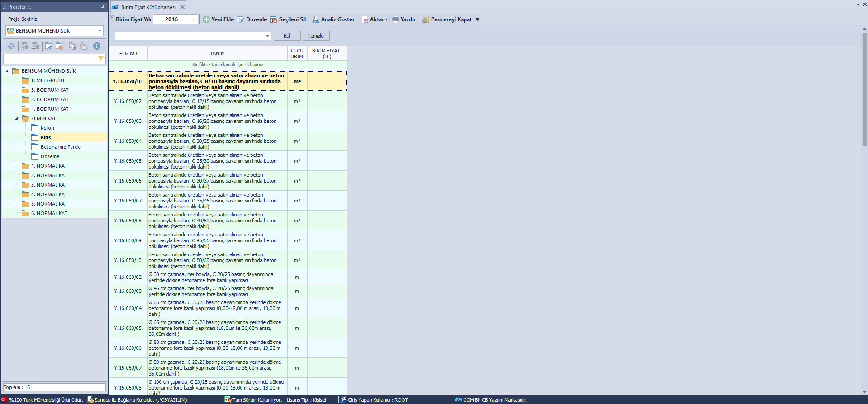
Task: Click the filter row 'Bir filtre tanımlamak için tıklayınız'
Action: click(x=228, y=65)
